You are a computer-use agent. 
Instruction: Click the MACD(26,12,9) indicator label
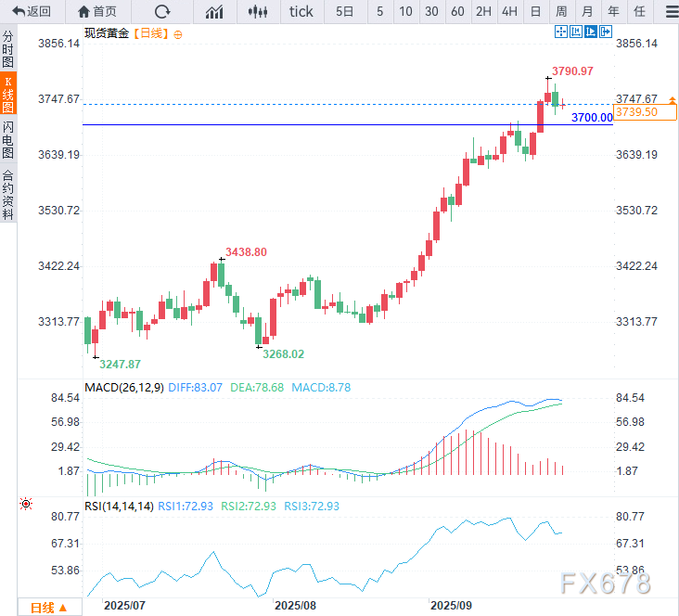(124, 387)
